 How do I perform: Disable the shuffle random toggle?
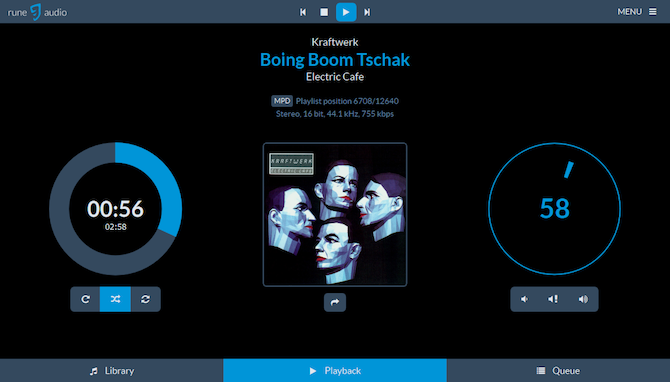click(x=115, y=299)
